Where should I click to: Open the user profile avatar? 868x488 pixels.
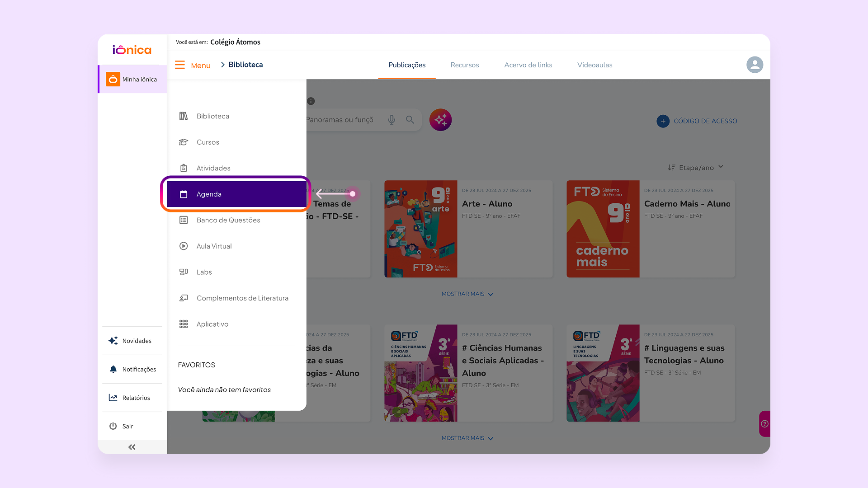755,65
